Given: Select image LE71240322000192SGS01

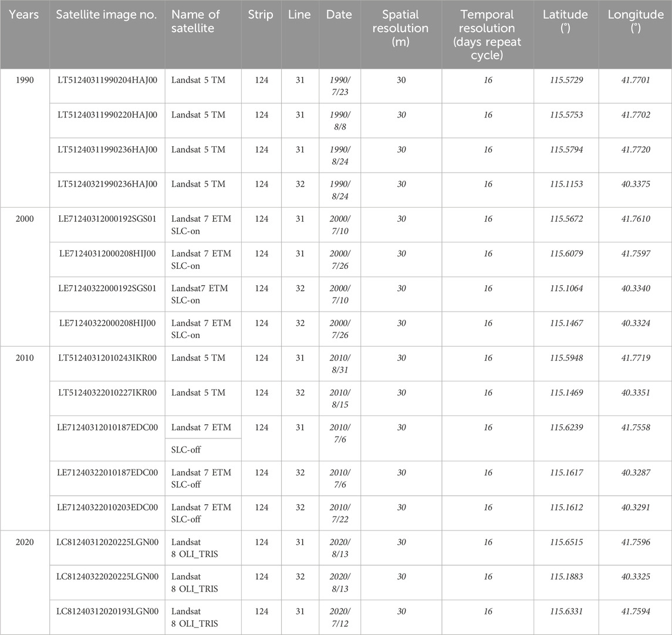Looking at the screenshot, I should click(107, 288).
